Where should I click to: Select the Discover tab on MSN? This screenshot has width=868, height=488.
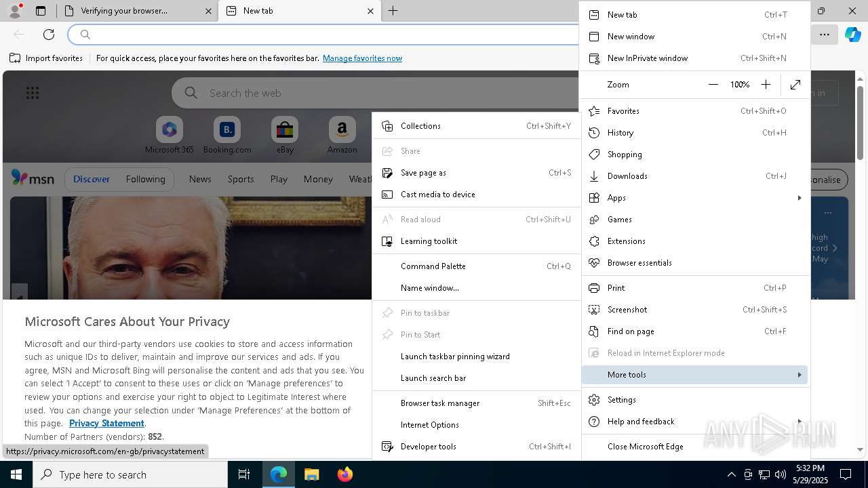click(x=92, y=179)
